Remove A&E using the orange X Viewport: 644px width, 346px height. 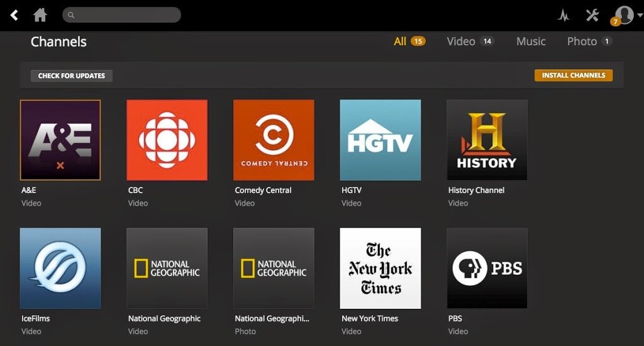tap(60, 165)
